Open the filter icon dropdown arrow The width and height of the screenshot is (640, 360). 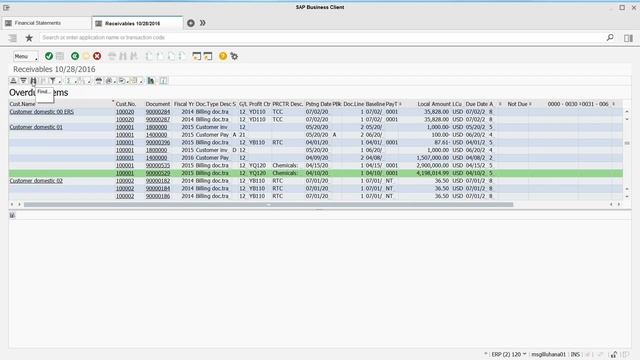[x=60, y=82]
